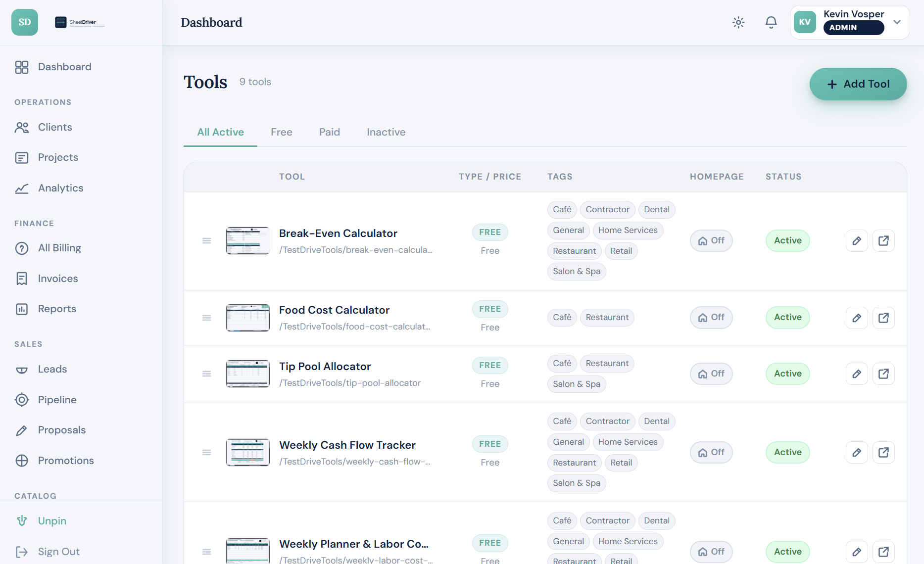Open Dashboard in the sidebar
This screenshot has height=564, width=924.
click(81, 67)
